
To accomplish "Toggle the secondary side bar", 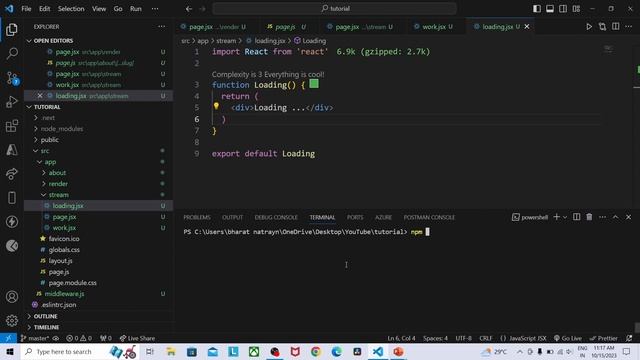I will pos(563,9).
